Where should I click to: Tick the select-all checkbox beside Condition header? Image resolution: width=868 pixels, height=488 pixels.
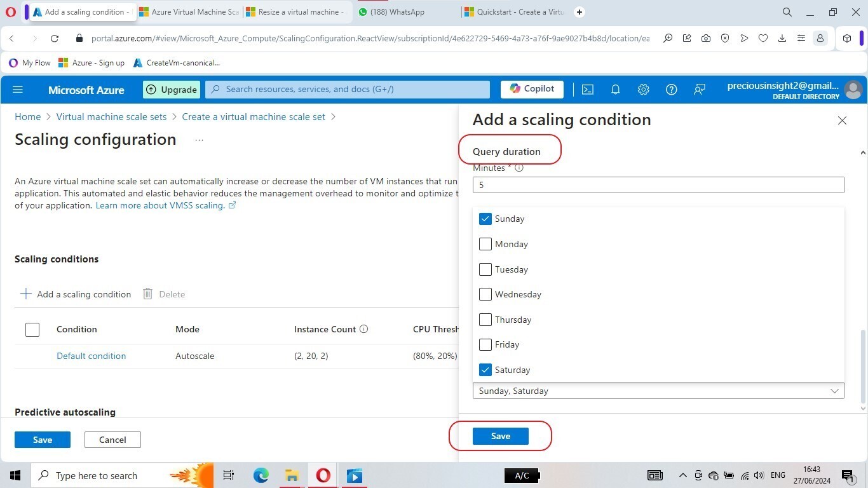point(32,329)
